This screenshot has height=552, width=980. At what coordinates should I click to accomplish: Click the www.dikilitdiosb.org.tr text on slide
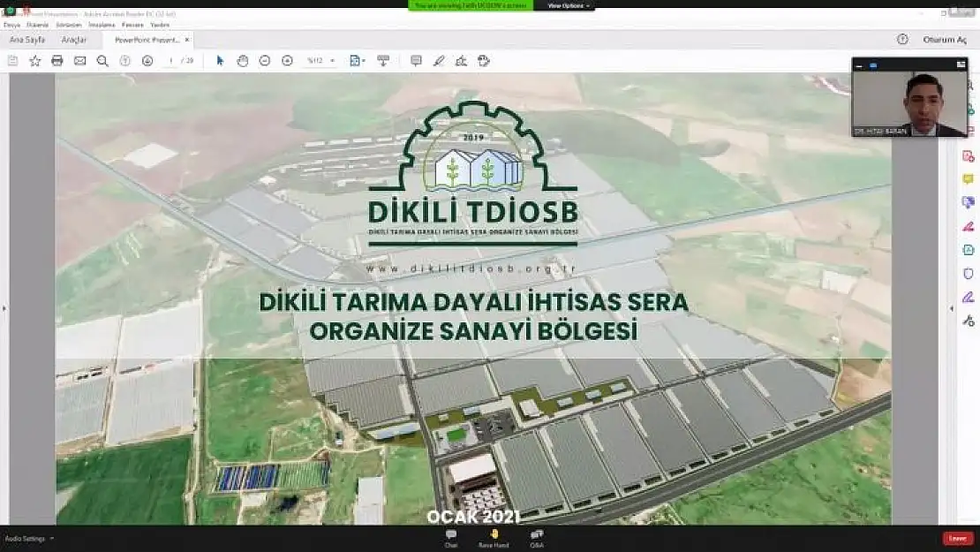coord(471,268)
